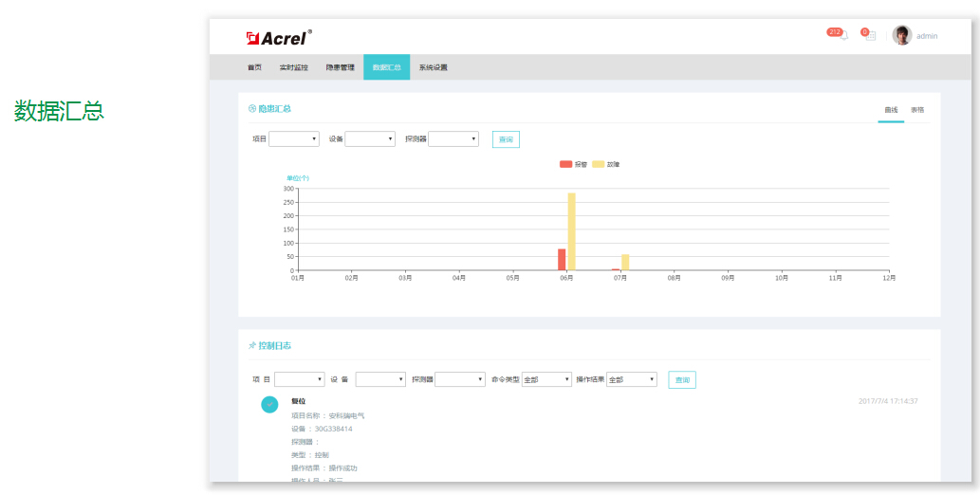Toggle the yellow 故障 legend series

599,164
